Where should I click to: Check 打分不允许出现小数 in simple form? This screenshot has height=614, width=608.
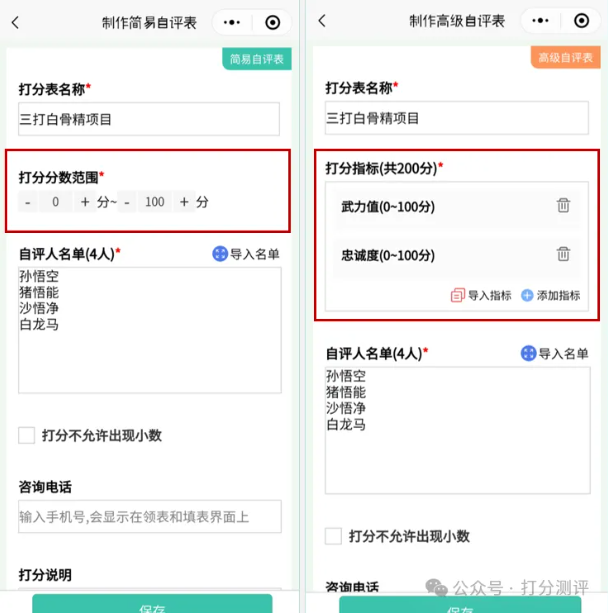pos(27,435)
